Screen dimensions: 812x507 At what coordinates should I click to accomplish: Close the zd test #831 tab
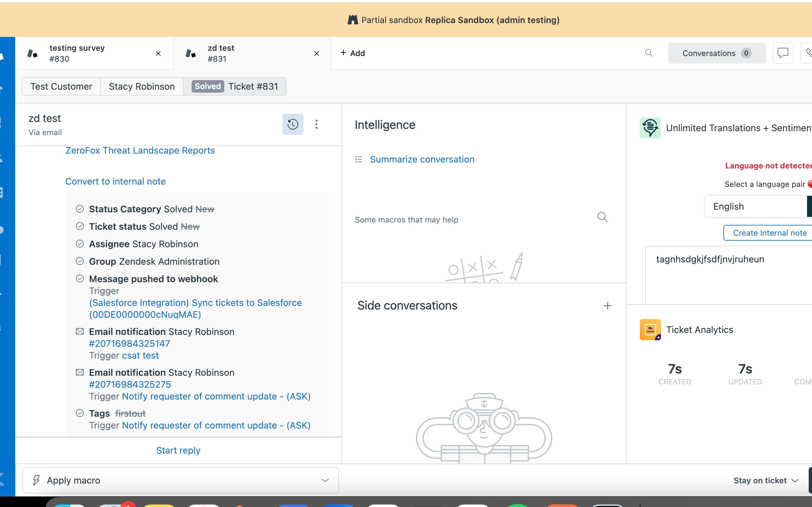point(316,53)
